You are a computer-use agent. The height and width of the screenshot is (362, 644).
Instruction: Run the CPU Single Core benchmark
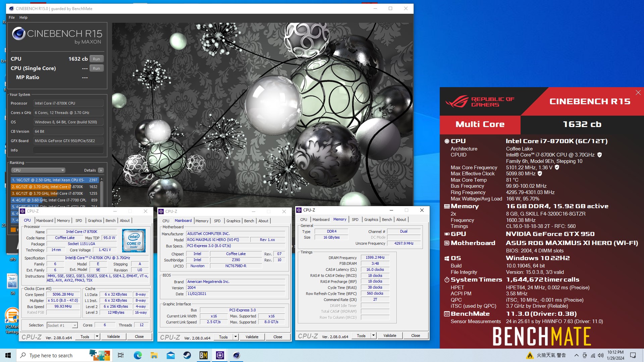(97, 68)
